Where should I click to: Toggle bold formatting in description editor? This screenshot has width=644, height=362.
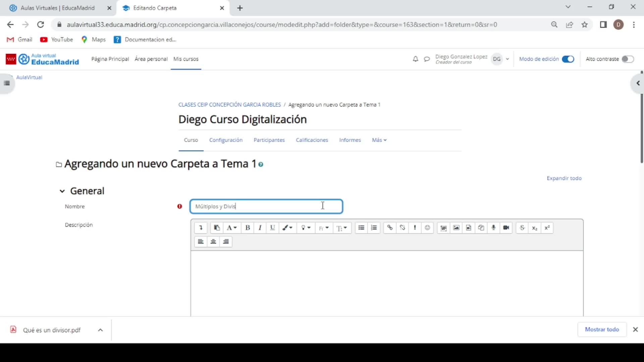point(248,228)
